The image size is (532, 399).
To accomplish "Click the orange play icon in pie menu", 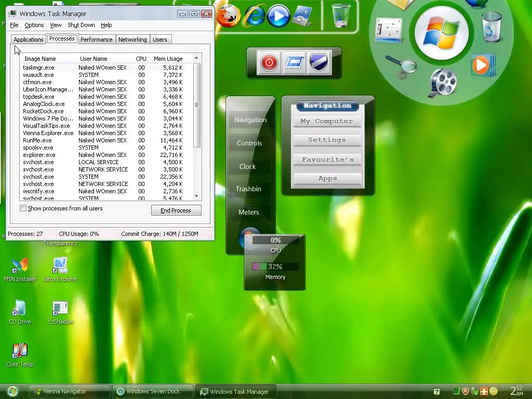I will 483,65.
